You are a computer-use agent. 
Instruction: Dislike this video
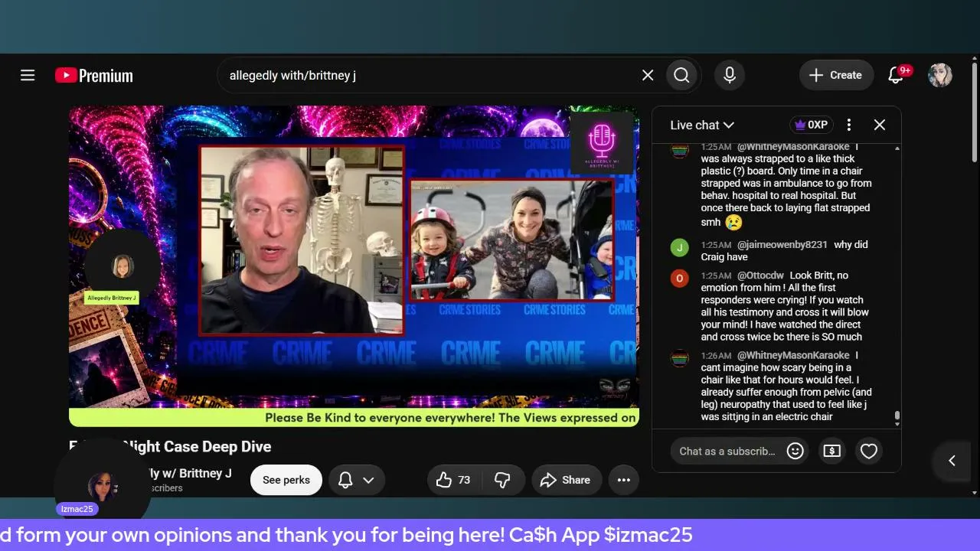point(502,480)
